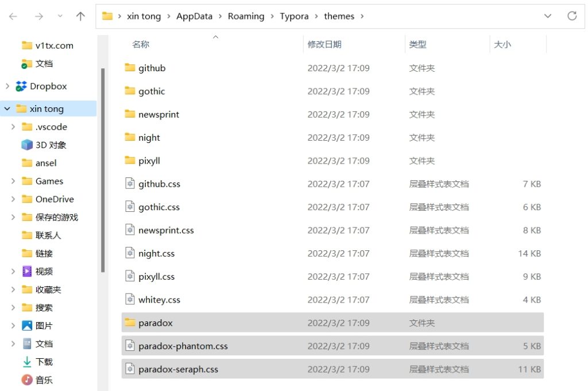
Task: Open 图片 pictures icon in sidebar
Action: click(27, 326)
